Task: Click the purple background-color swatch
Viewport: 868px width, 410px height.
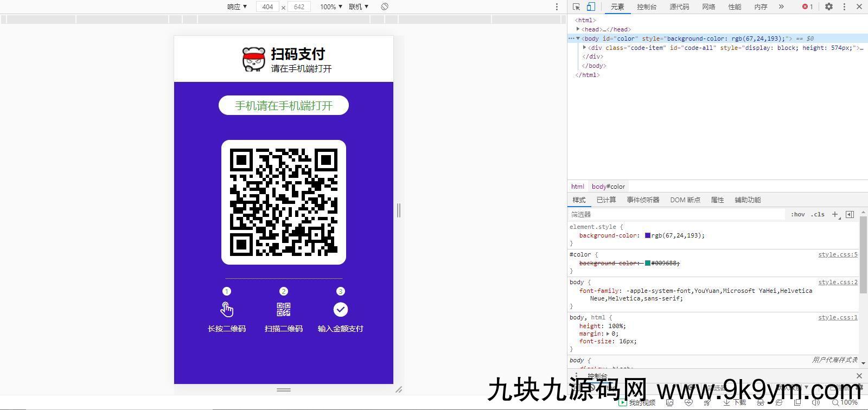Action: (x=648, y=235)
